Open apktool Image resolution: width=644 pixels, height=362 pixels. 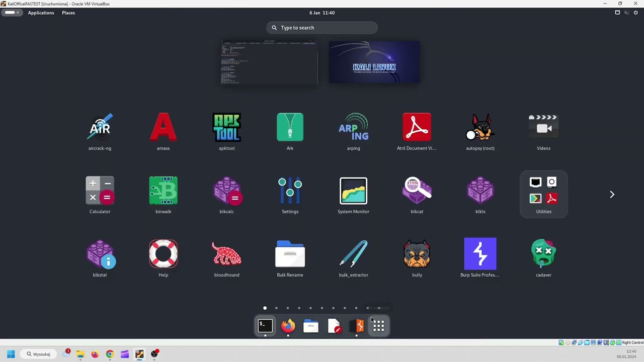[226, 132]
